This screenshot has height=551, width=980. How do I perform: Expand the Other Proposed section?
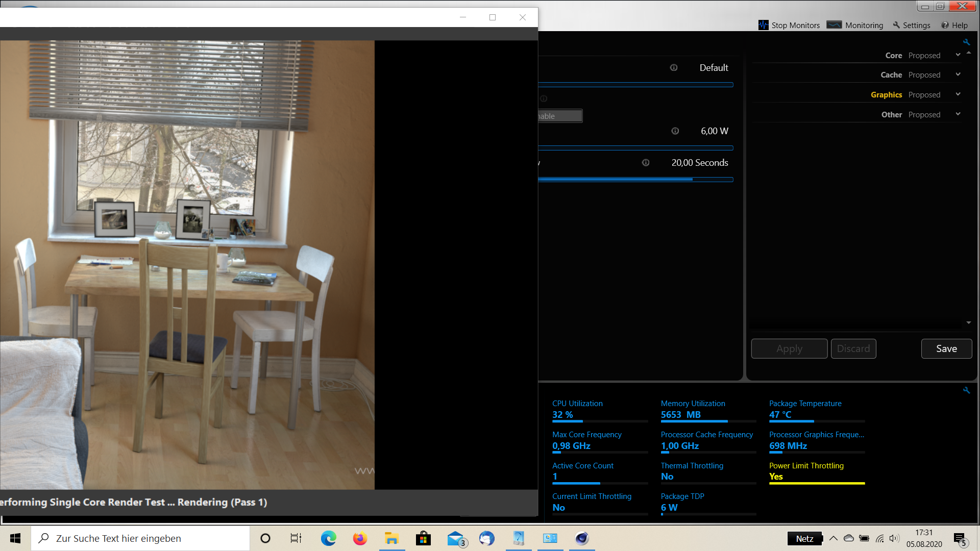click(958, 114)
